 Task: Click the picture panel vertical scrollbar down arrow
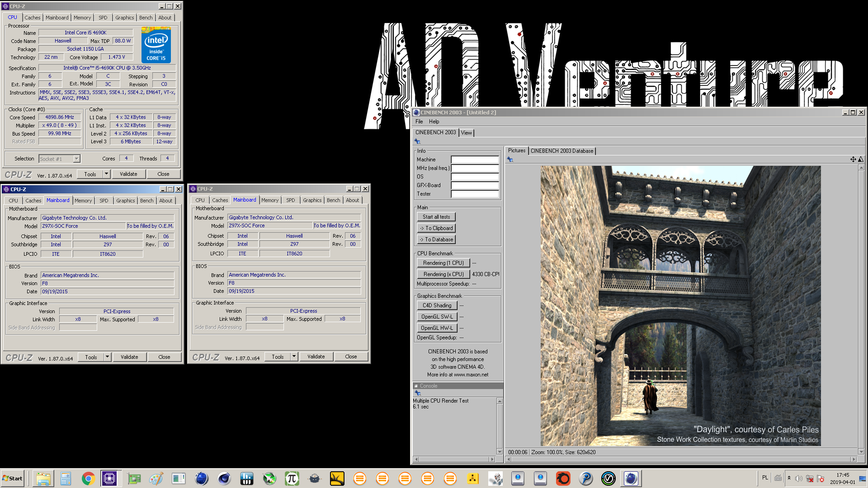click(x=861, y=451)
